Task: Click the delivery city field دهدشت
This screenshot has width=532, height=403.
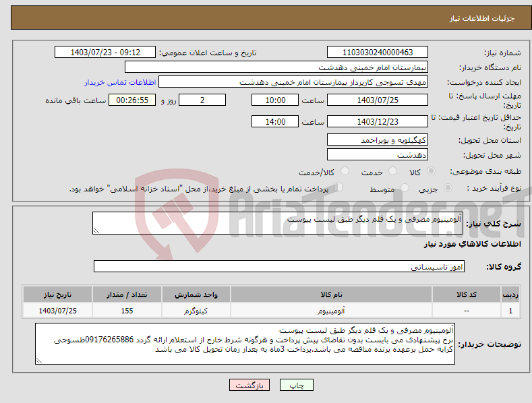Action: click(378, 155)
